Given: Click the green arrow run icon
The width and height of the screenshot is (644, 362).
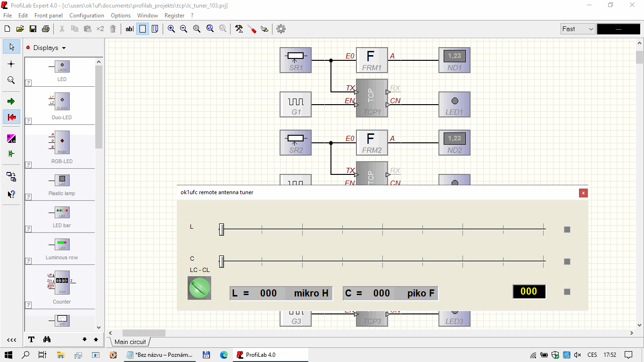Looking at the screenshot, I should coord(11,101).
